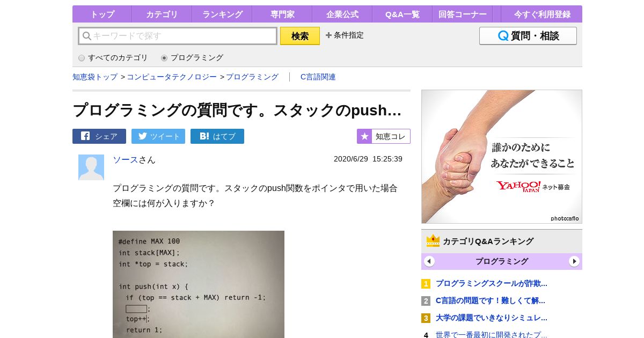Click the yellow 検索 button
644x338 pixels.
(300, 36)
